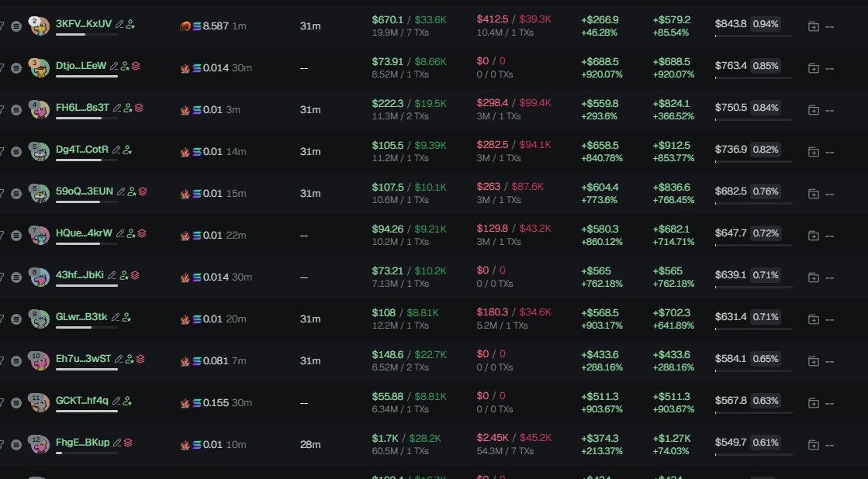Click the flame icon in the GLwr...B3tk row
868x479 pixels.
pos(185,319)
